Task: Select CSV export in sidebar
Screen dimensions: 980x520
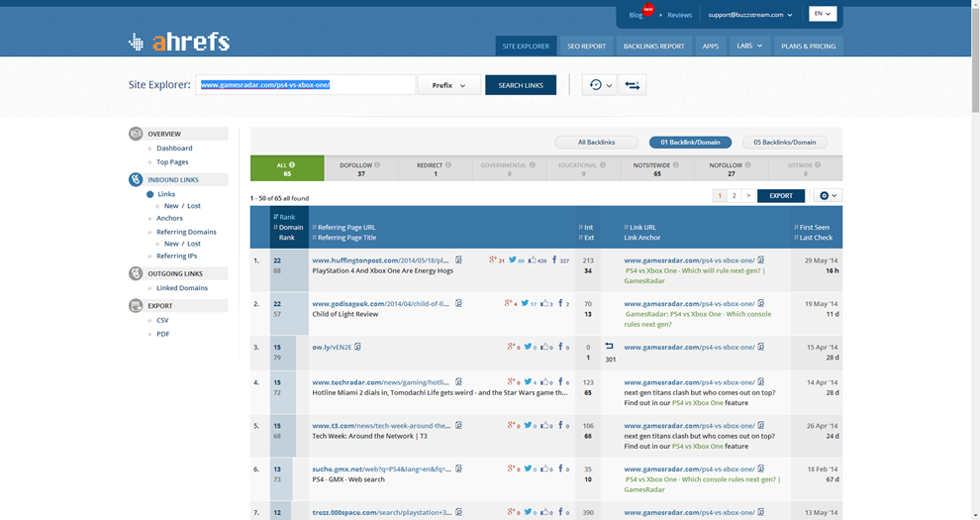Action: tap(162, 320)
